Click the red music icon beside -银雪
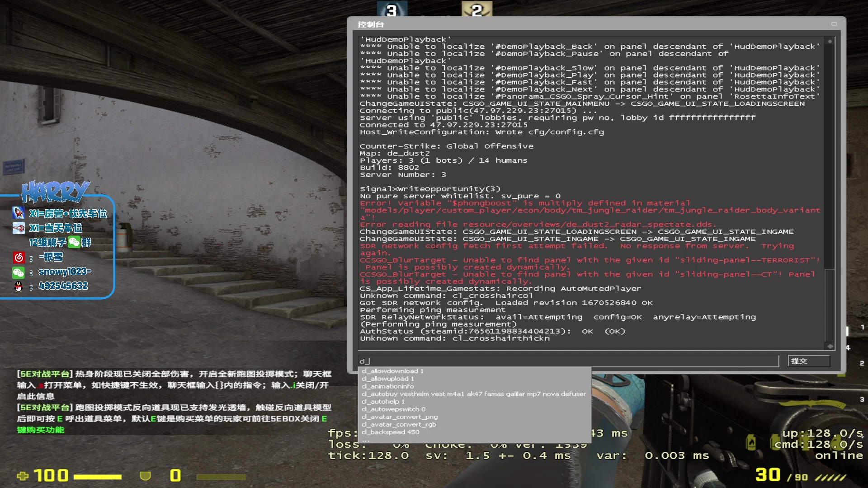 (x=19, y=258)
